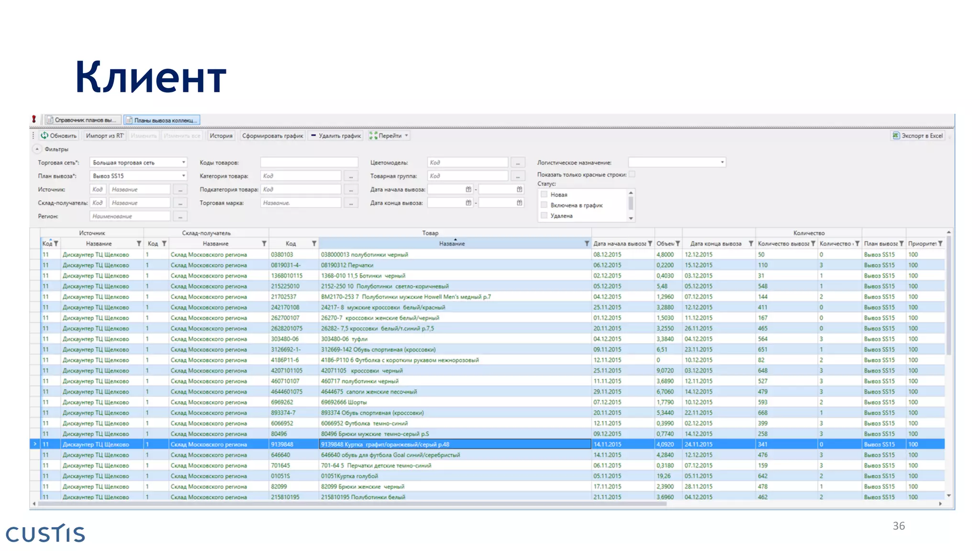The width and height of the screenshot is (980, 551).
Task: Open the План вывоза dropdown
Action: click(183, 176)
